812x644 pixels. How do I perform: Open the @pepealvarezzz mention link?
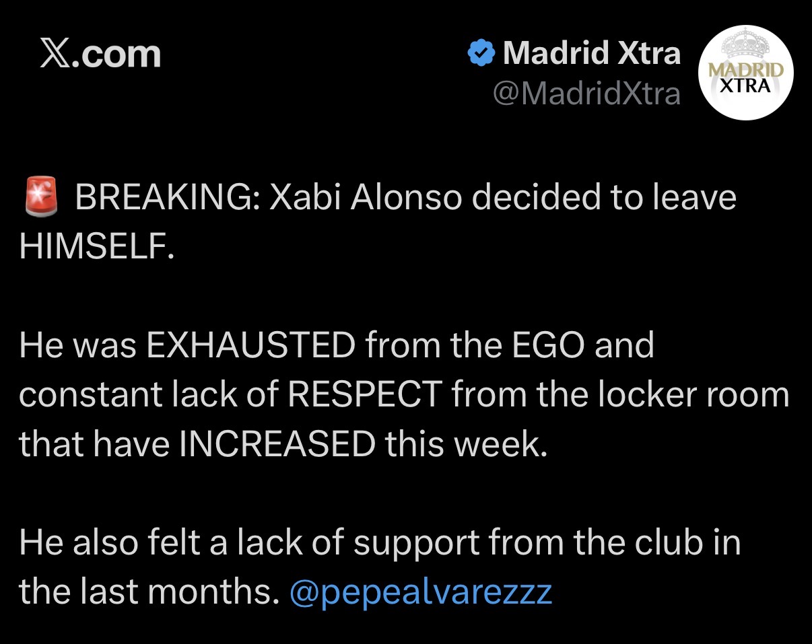(421, 592)
